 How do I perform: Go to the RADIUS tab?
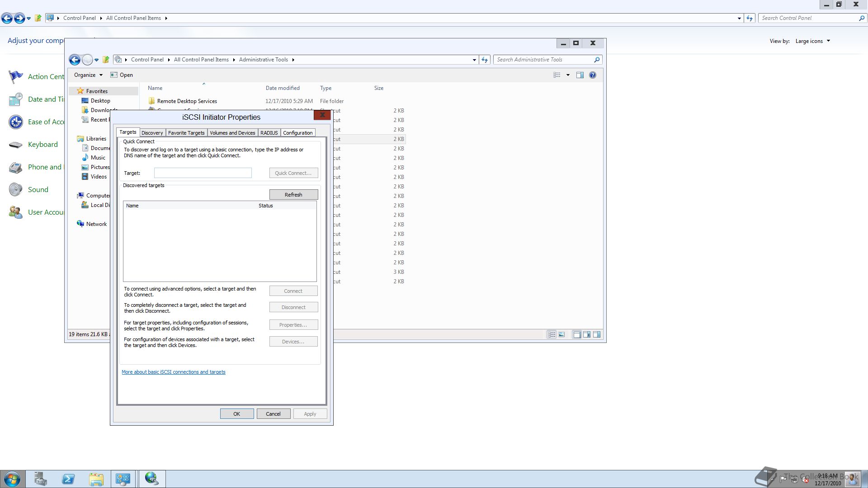coord(269,133)
